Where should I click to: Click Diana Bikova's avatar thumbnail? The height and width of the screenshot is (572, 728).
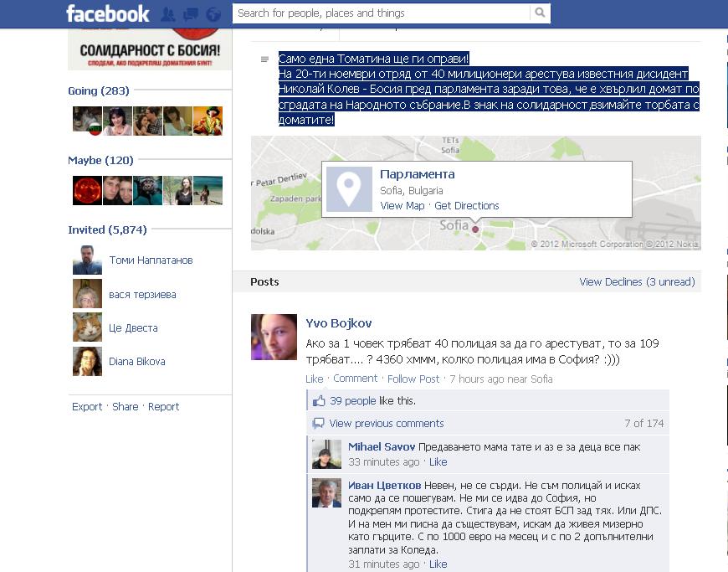pyautogui.click(x=87, y=361)
